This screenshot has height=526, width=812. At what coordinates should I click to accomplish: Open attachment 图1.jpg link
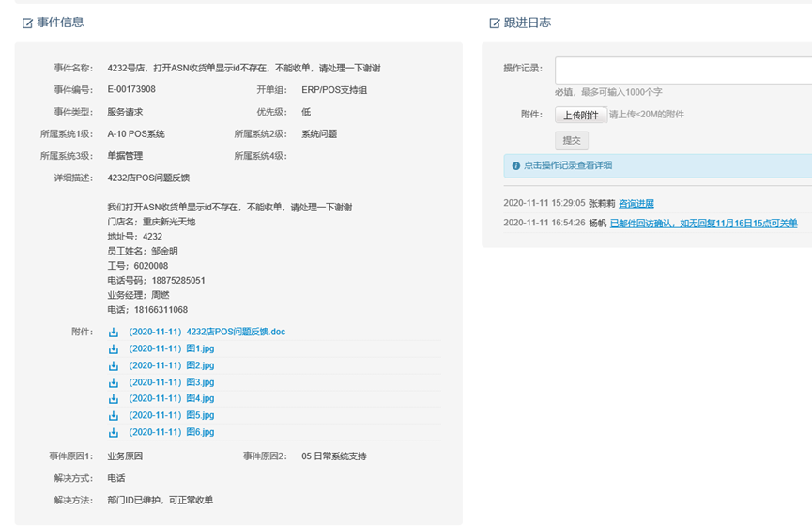(x=172, y=348)
